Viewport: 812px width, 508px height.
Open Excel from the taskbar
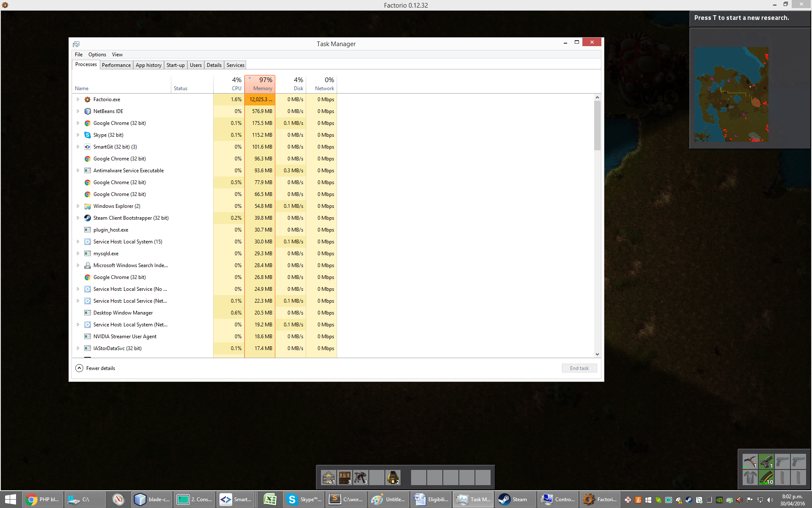pyautogui.click(x=270, y=500)
